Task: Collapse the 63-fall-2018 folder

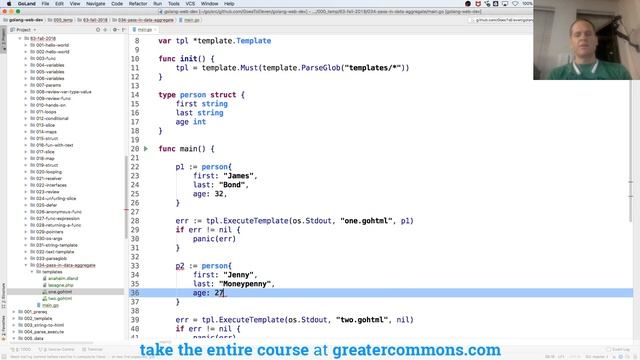Action: pyautogui.click(x=20, y=38)
